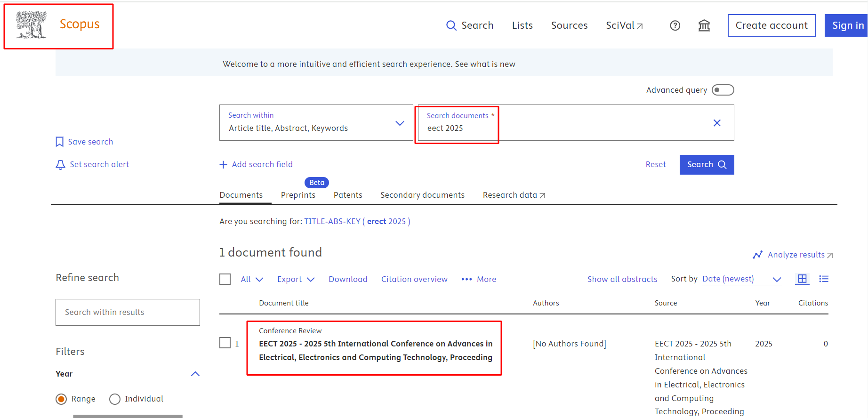Click the Year value 2025 in result row
This screenshot has width=868, height=418.
764,344
